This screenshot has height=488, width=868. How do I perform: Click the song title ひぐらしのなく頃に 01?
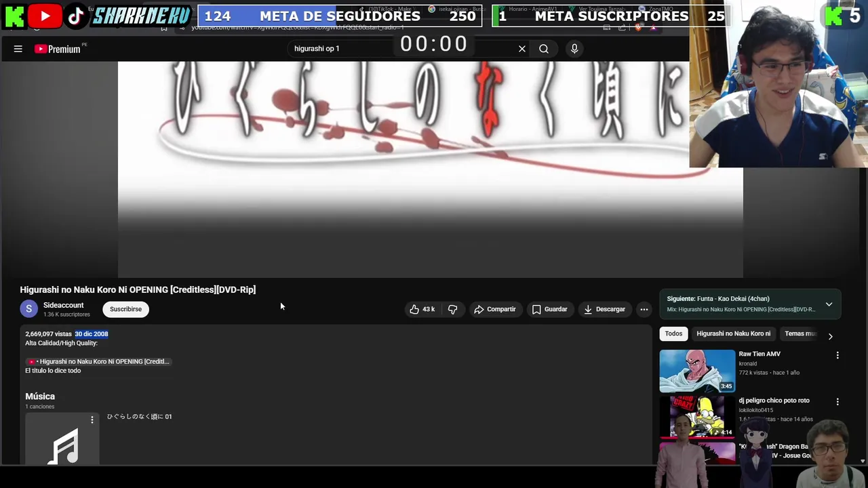pyautogui.click(x=139, y=417)
